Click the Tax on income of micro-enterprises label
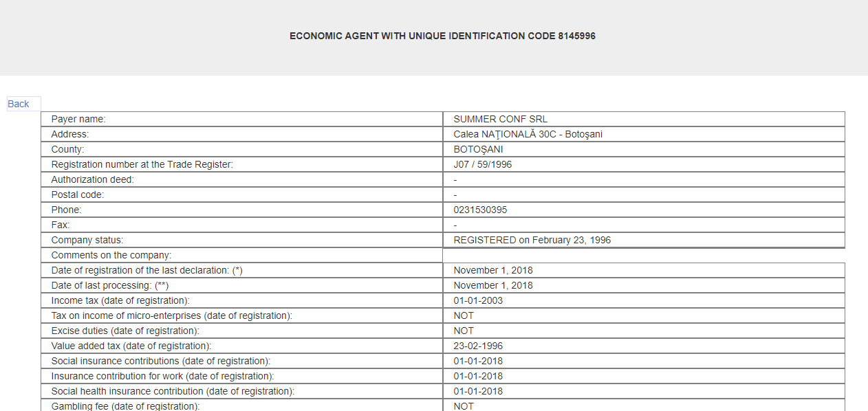This screenshot has height=411, width=868. coord(171,315)
